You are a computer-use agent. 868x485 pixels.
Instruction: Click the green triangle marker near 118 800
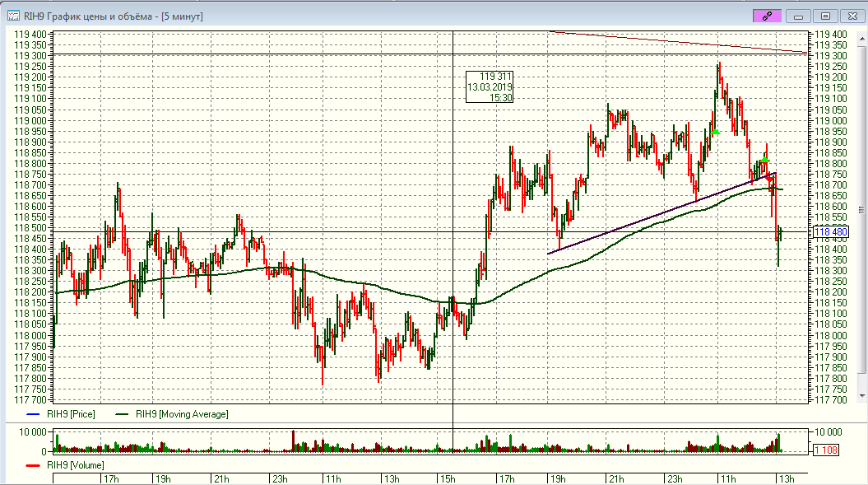coord(764,161)
